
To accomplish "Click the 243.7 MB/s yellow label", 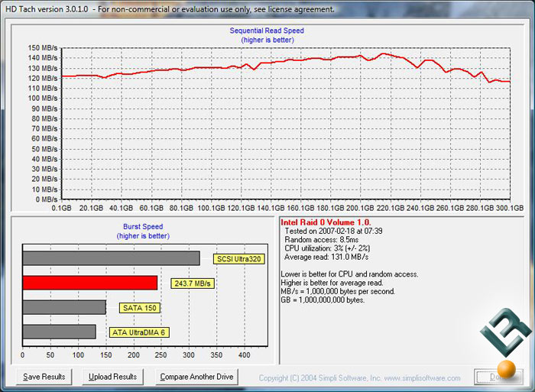I will click(193, 283).
